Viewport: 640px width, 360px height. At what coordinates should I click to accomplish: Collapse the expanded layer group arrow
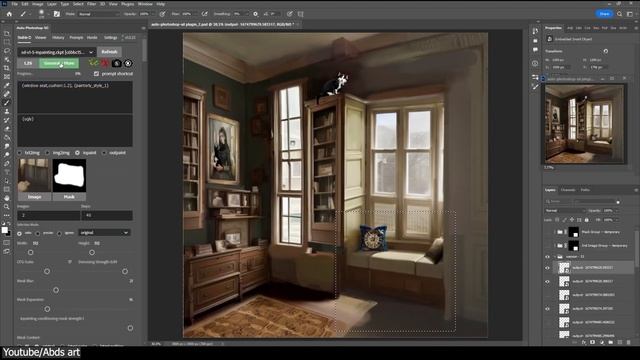pyautogui.click(x=554, y=257)
